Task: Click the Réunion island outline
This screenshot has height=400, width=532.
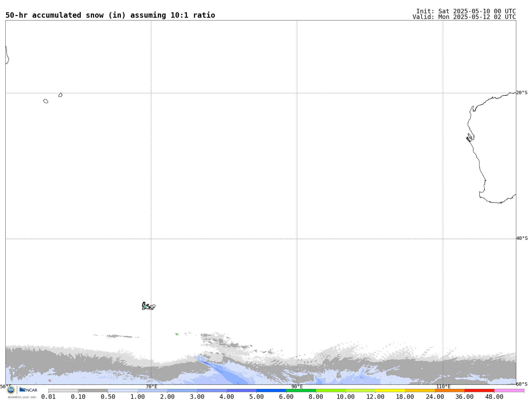Action: point(46,101)
